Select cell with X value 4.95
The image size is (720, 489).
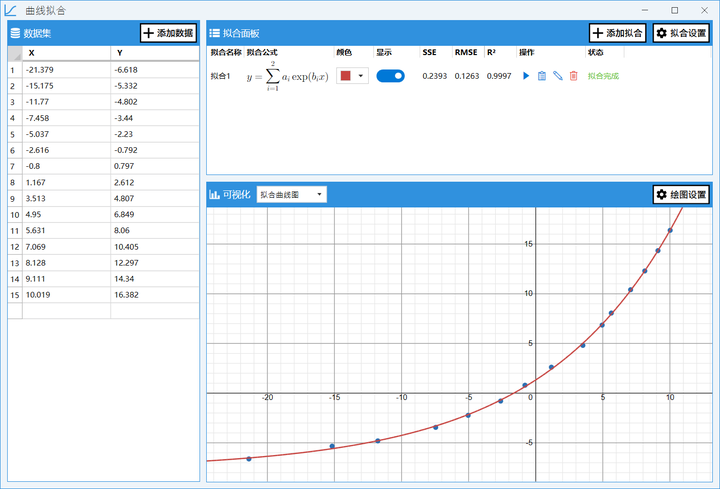click(x=66, y=214)
